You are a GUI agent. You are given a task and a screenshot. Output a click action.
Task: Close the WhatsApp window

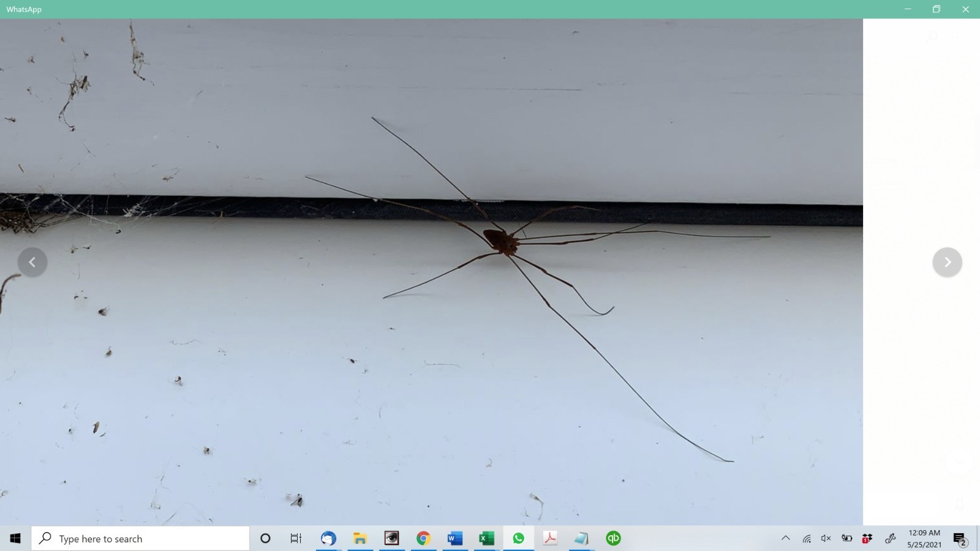(x=965, y=9)
